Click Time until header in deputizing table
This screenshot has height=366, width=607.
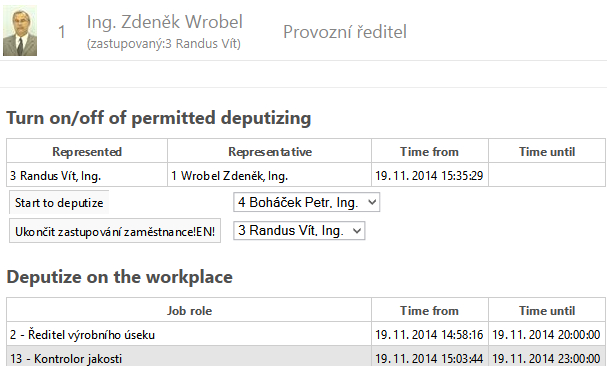click(547, 151)
